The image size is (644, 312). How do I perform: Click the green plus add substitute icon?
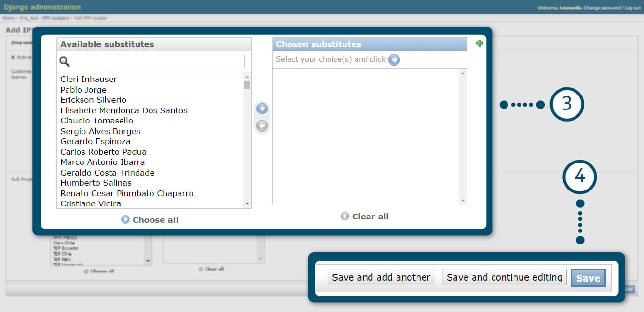[x=479, y=43]
